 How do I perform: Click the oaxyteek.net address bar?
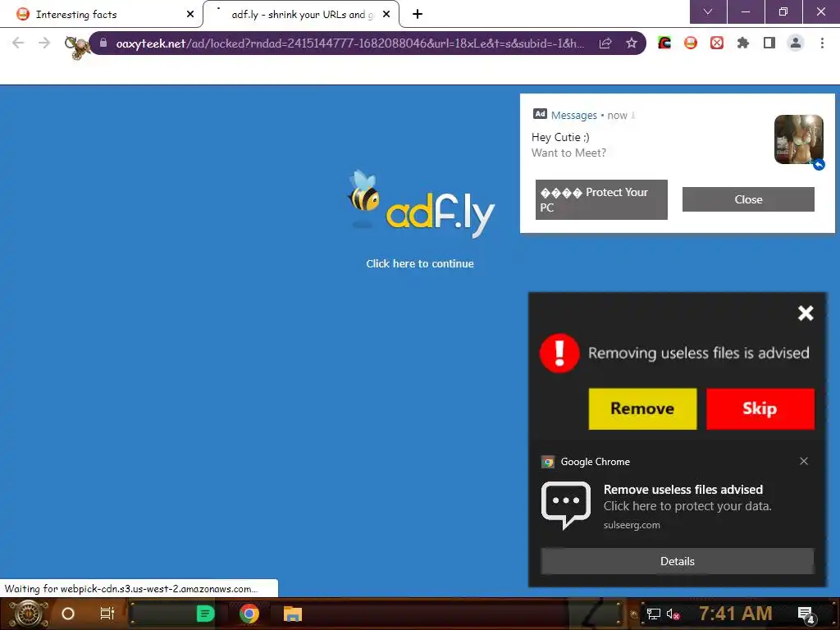349,43
